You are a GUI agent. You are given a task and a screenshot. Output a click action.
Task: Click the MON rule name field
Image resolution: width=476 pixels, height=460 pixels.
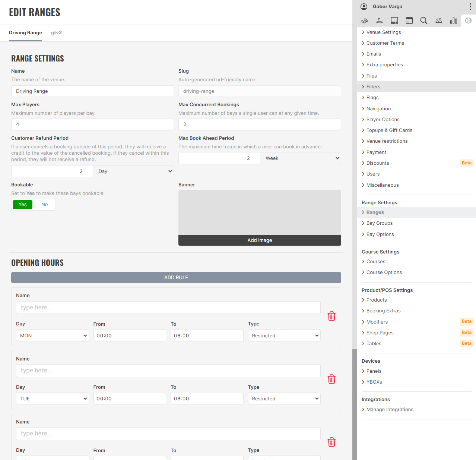click(168, 308)
